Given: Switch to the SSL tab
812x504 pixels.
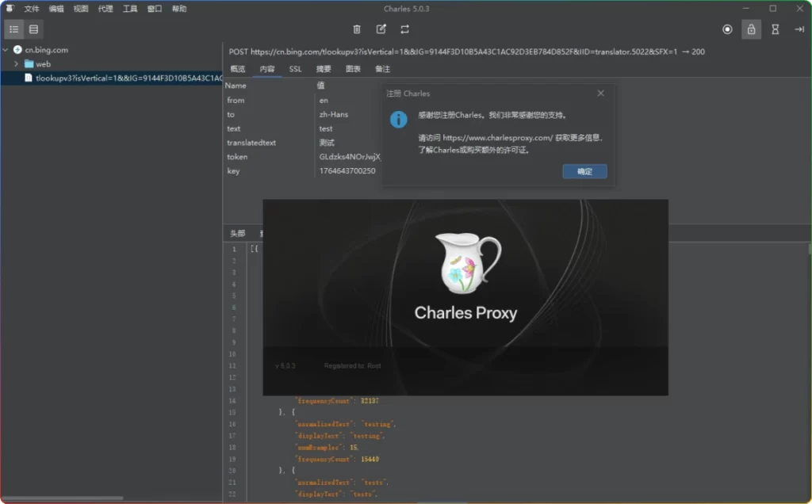Looking at the screenshot, I should point(294,69).
